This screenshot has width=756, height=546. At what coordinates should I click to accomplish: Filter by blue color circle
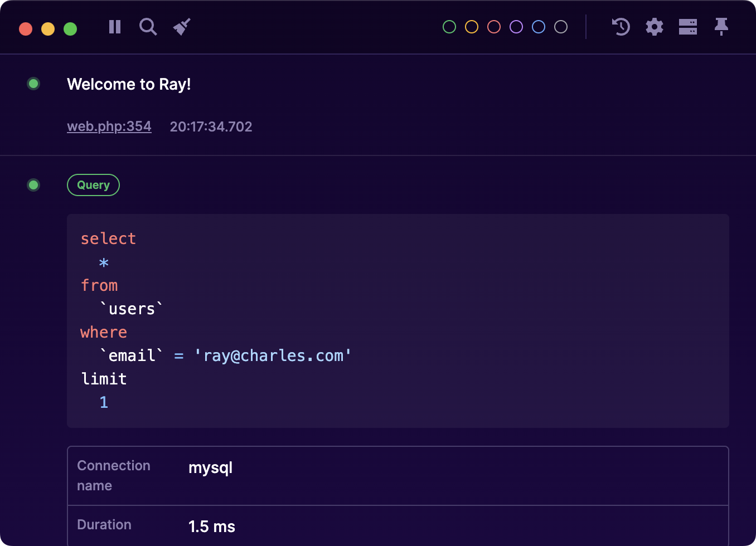coord(539,27)
